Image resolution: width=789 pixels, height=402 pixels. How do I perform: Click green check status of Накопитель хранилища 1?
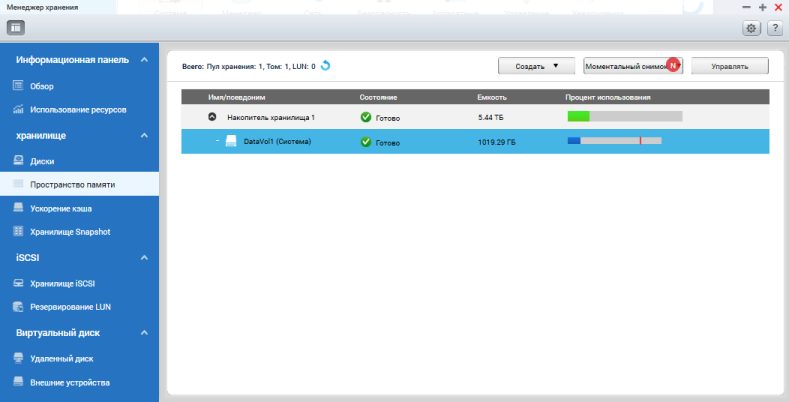point(366,117)
